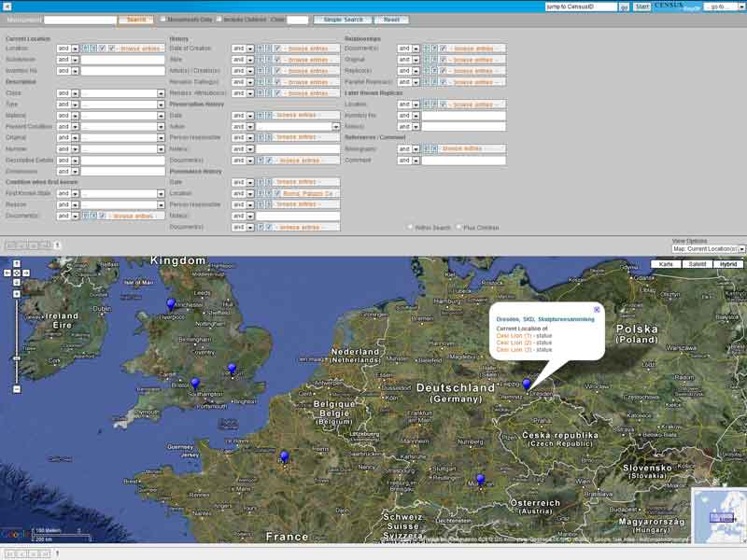Recenter map using the middle pan control
747x560 pixels.
click(17, 273)
